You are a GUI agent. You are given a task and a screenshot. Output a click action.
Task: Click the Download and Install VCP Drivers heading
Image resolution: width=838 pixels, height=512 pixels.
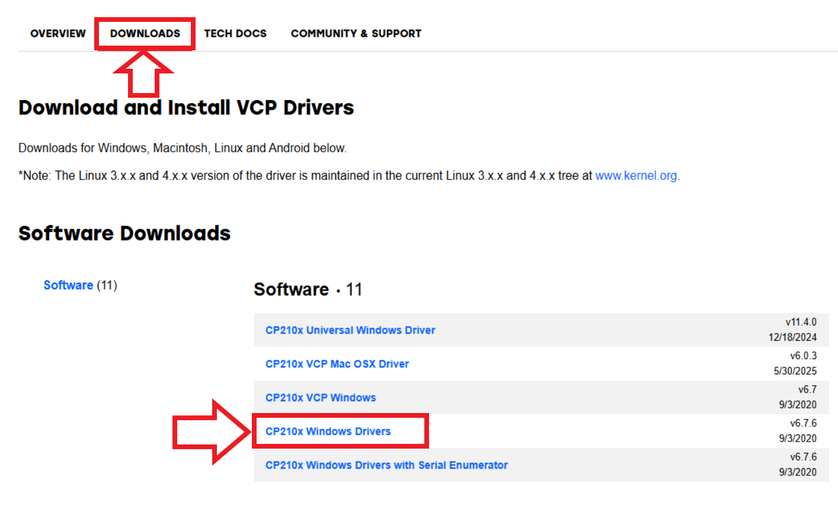[186, 107]
